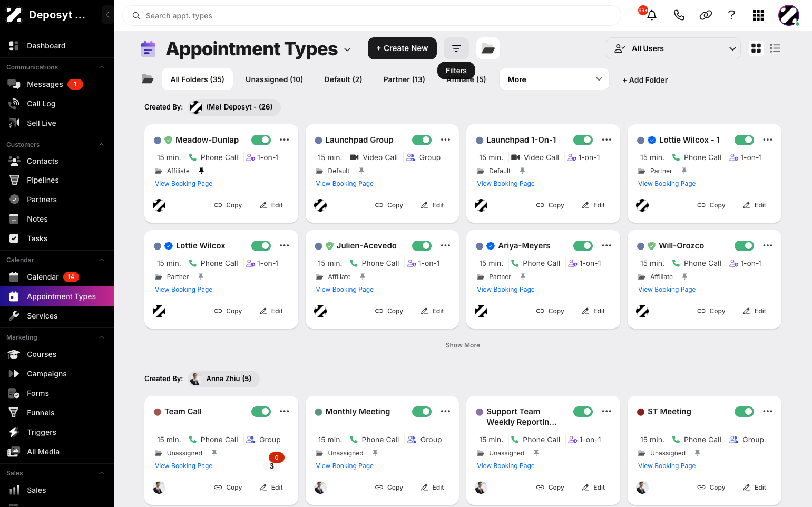
Task: Toggle off Meadow-Dunlap appointment type
Action: 261,140
